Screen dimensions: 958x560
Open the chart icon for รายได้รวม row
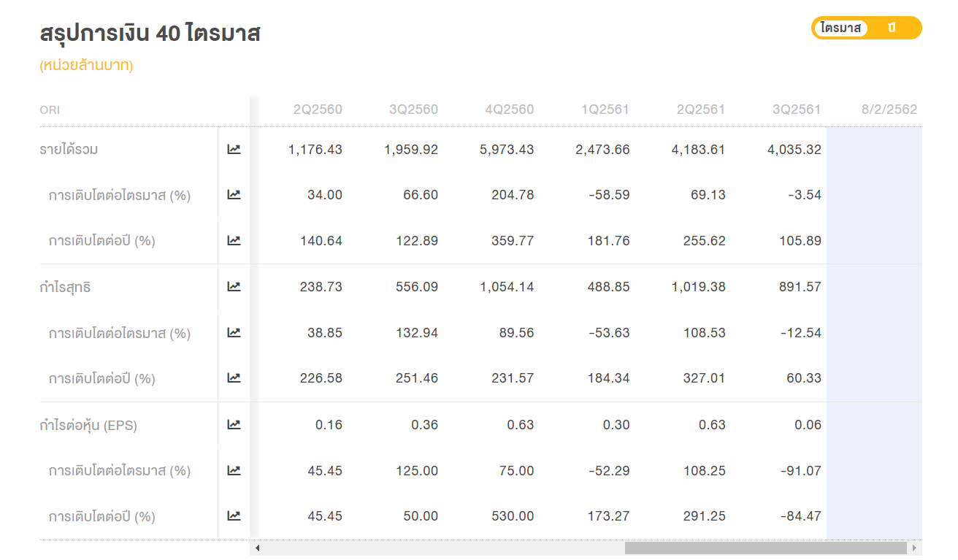pyautogui.click(x=234, y=149)
